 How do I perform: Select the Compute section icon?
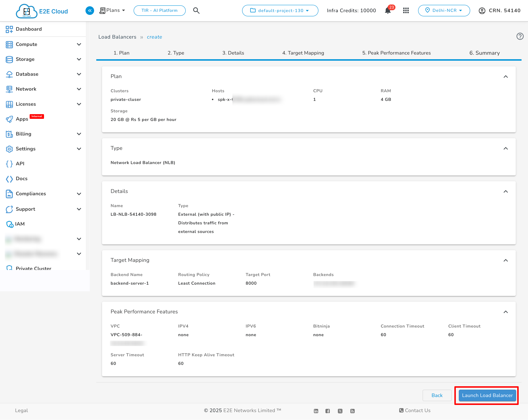pos(9,44)
